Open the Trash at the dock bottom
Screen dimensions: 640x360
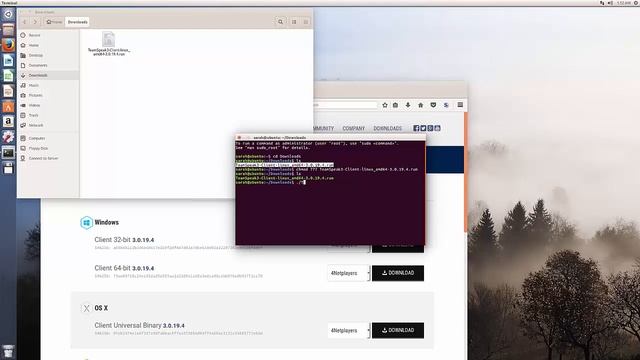click(x=8, y=351)
